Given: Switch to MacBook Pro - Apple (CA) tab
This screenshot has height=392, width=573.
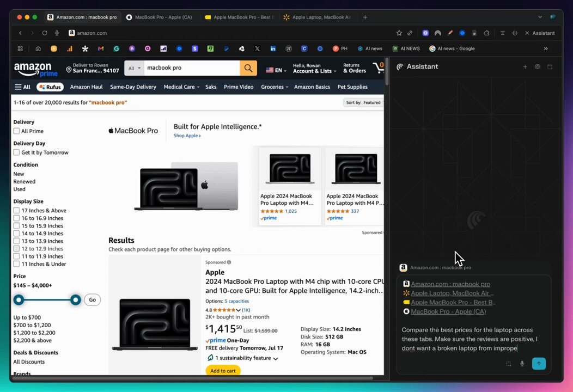Looking at the screenshot, I should 160,17.
